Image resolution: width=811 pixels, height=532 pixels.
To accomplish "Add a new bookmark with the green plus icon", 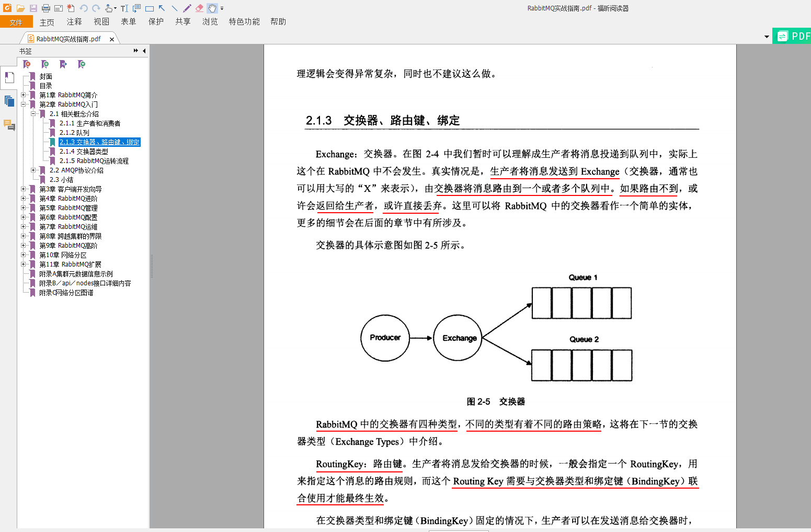I will (45, 64).
